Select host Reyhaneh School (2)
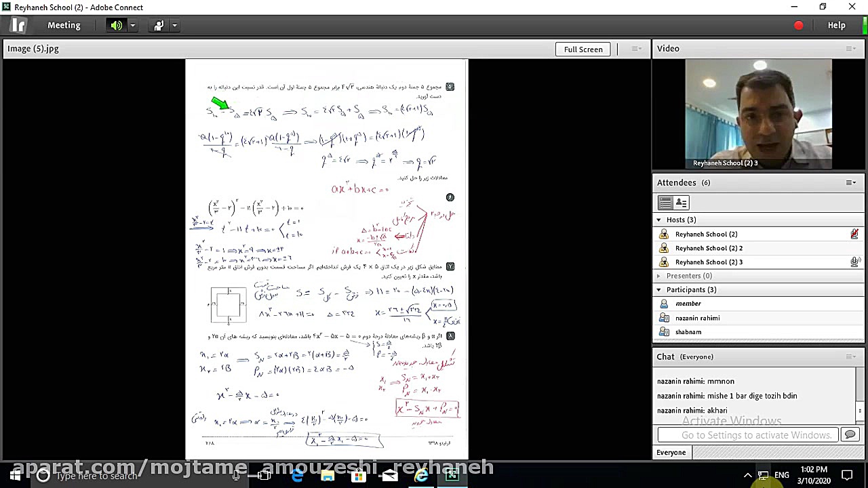This screenshot has width=868, height=488. pos(758,234)
